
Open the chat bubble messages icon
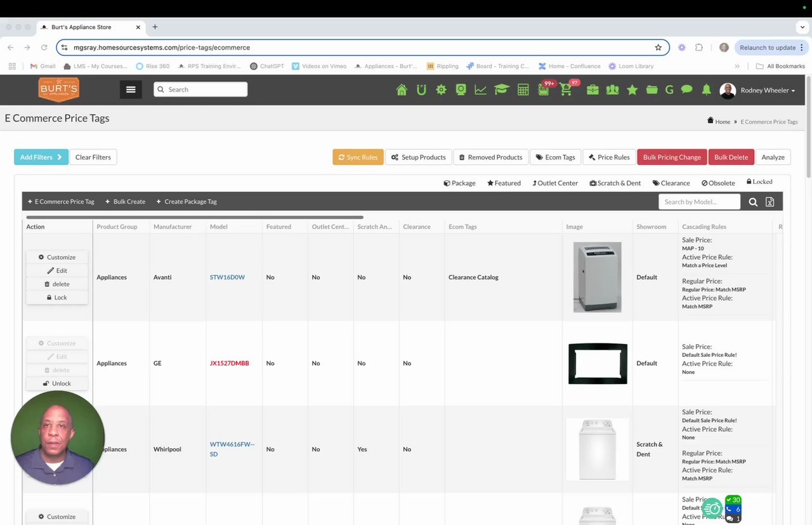686,90
